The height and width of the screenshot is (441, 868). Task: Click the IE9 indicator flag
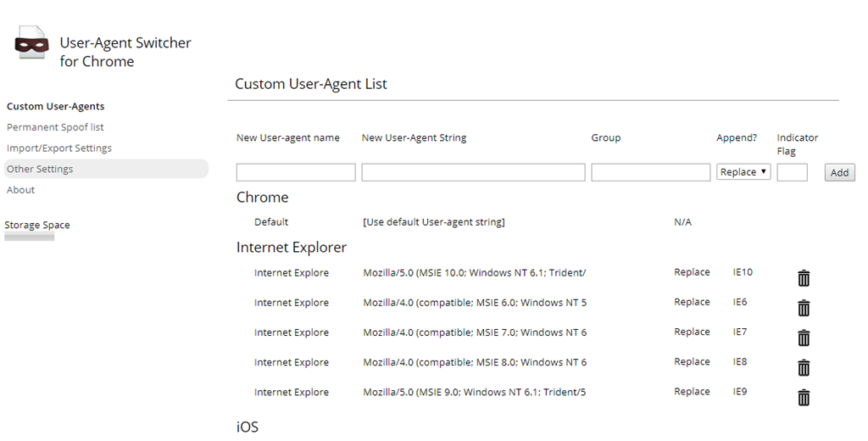740,392
